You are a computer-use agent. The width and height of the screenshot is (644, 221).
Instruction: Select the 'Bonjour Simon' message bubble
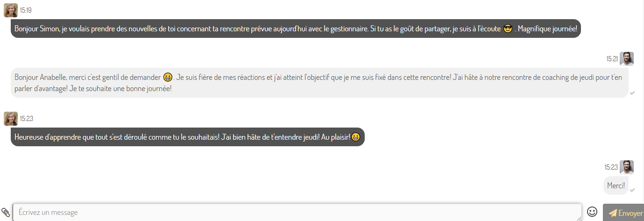[x=296, y=29]
